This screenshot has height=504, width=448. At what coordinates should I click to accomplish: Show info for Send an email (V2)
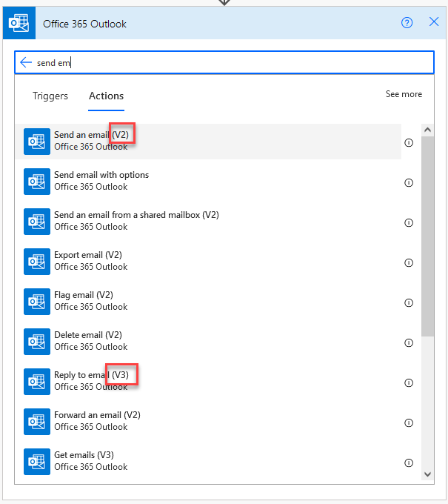[409, 142]
